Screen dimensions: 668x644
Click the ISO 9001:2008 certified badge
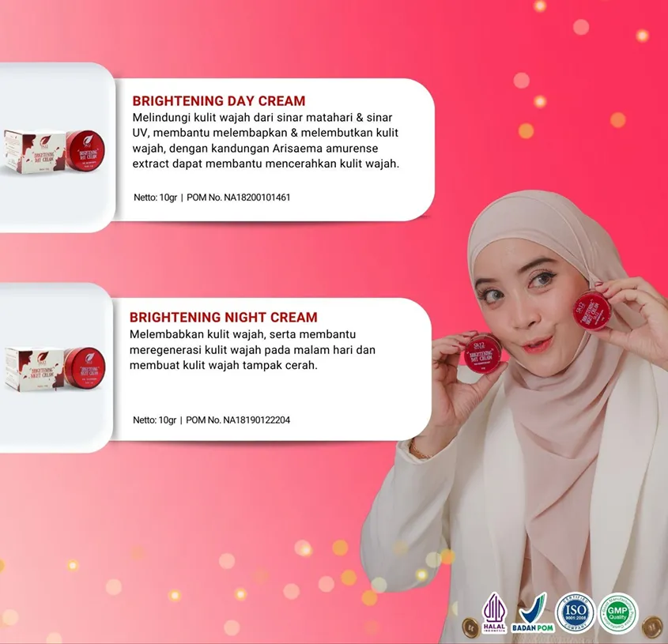[x=576, y=613]
